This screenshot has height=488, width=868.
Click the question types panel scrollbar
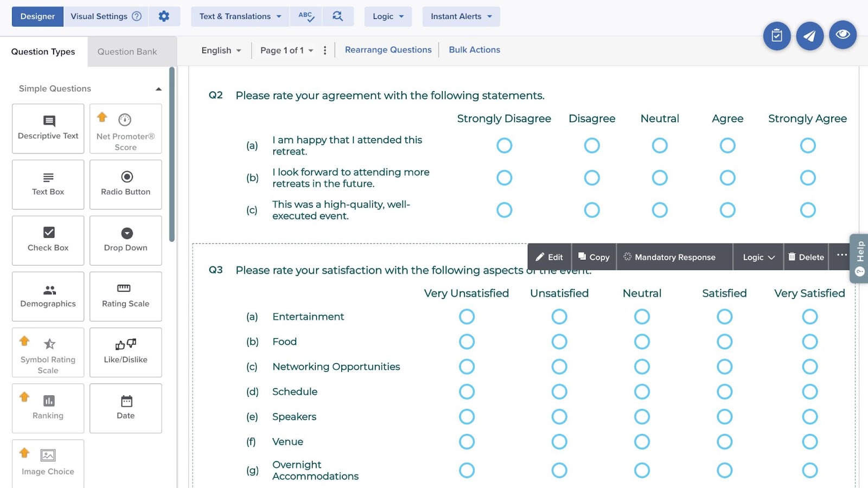pos(172,154)
